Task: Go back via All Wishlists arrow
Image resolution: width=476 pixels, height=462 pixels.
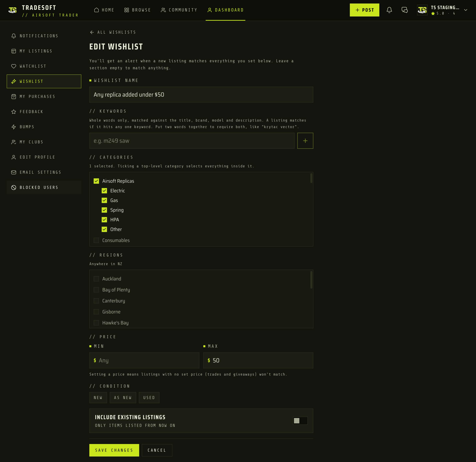Action: click(113, 32)
